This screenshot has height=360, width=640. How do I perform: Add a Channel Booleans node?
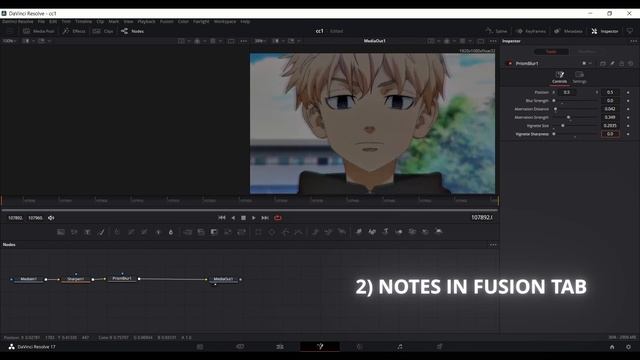tap(201, 232)
